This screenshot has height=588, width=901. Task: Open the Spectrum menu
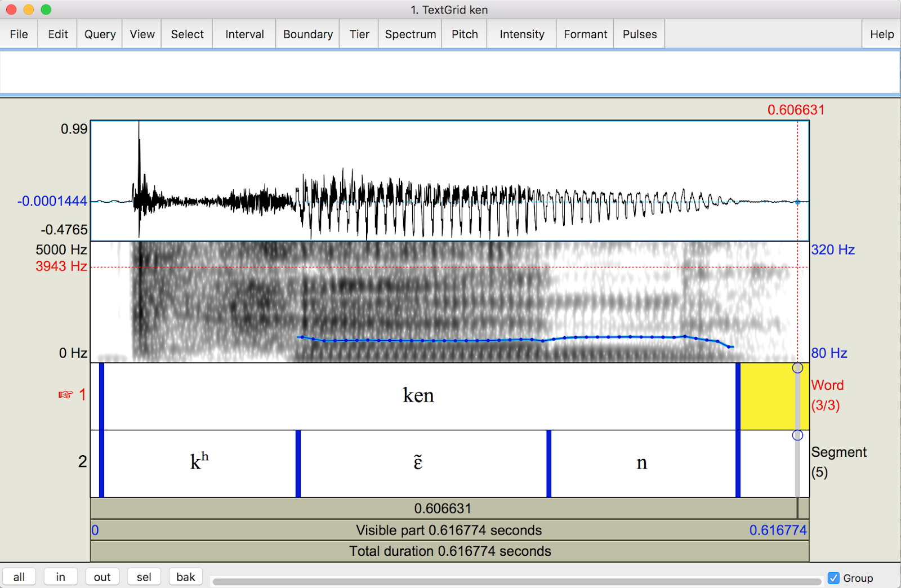409,34
